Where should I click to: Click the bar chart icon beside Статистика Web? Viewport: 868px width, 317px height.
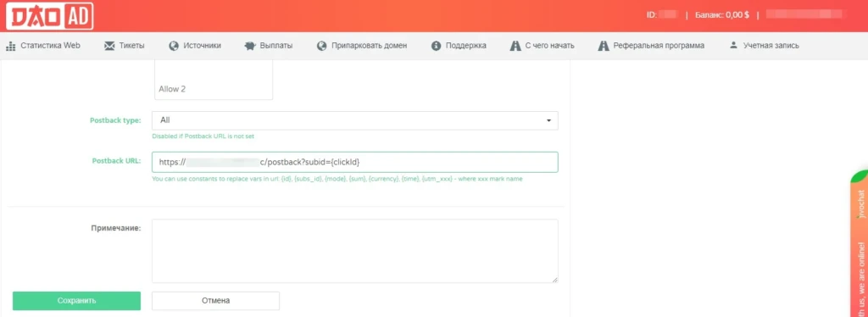point(10,46)
